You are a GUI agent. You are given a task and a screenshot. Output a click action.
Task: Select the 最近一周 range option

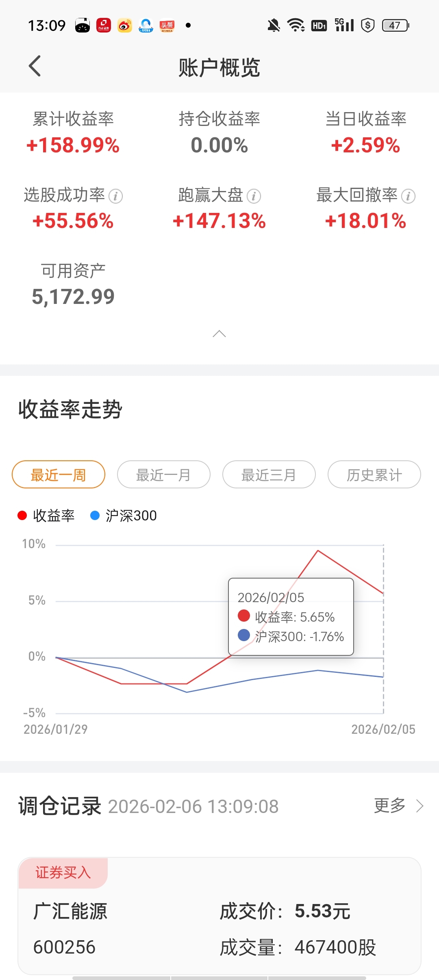[x=59, y=475]
